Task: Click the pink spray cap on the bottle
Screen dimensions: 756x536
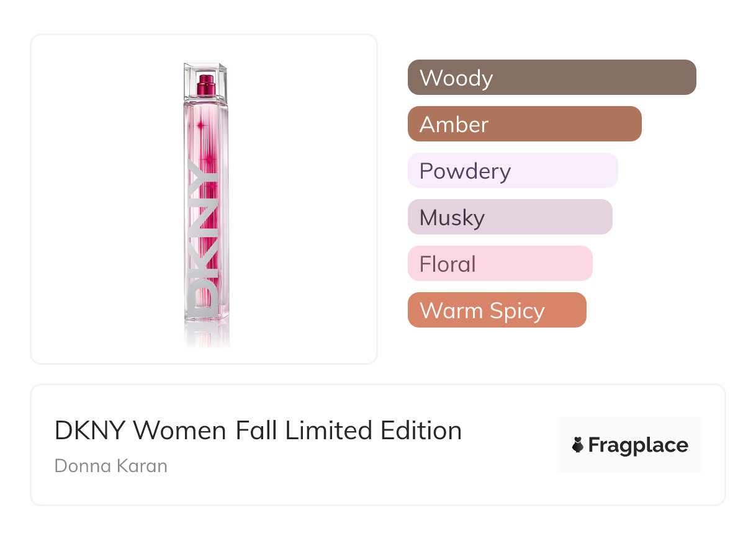Action: tap(205, 85)
